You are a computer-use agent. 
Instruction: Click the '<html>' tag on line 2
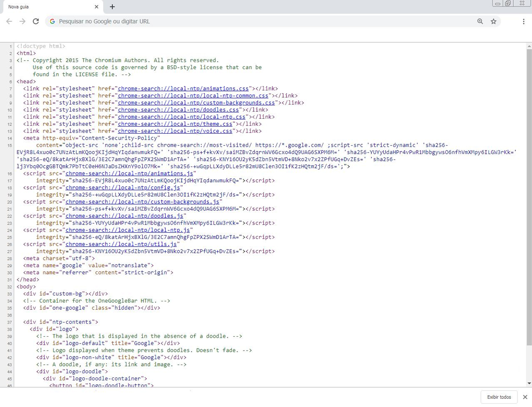pos(26,53)
